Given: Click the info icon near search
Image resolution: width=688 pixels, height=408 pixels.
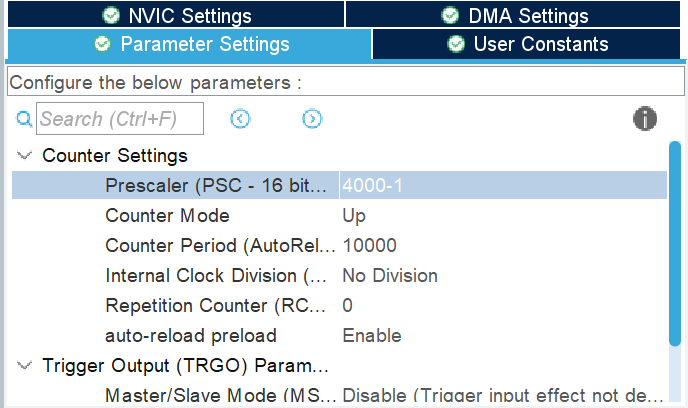Looking at the screenshot, I should tap(645, 119).
